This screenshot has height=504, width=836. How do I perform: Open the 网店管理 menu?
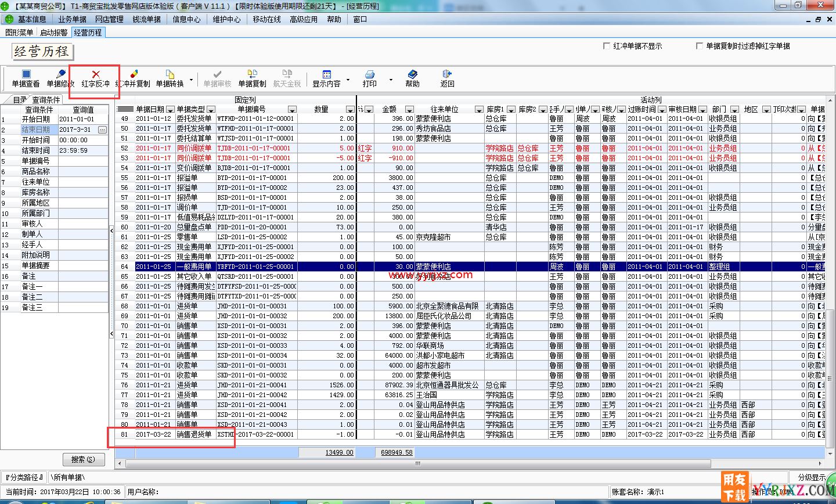pos(109,19)
